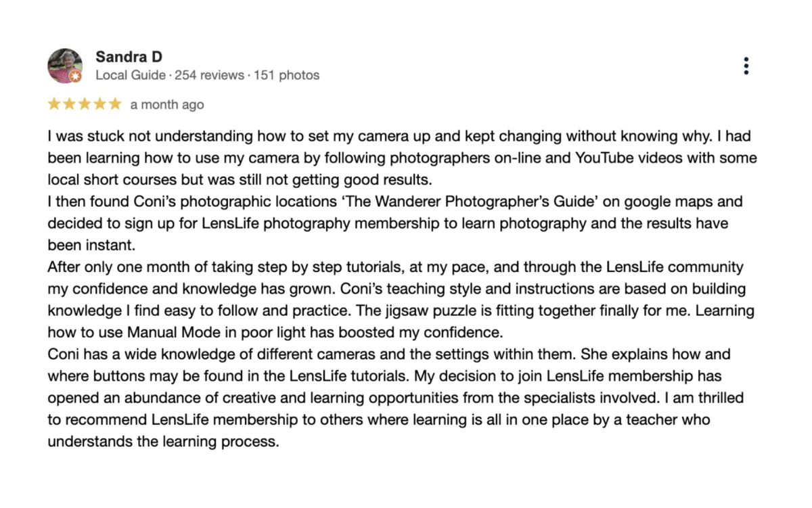Click the 151 photos count
The width and height of the screenshot is (812, 508).
tap(286, 75)
